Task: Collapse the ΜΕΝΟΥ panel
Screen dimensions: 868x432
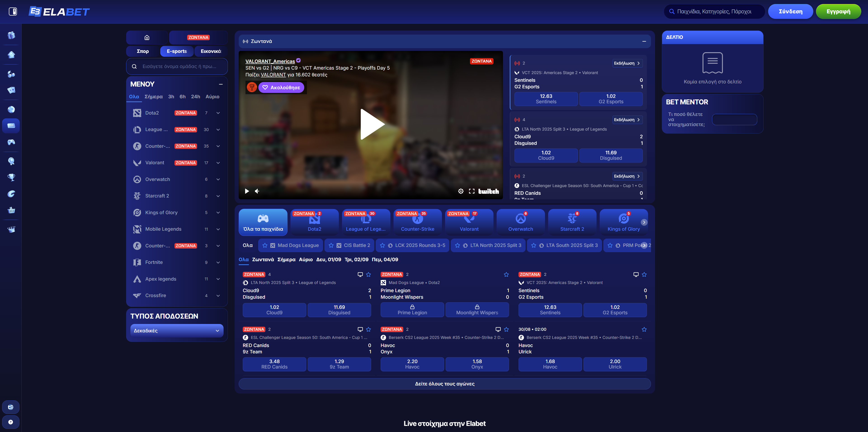Action: [x=221, y=84]
